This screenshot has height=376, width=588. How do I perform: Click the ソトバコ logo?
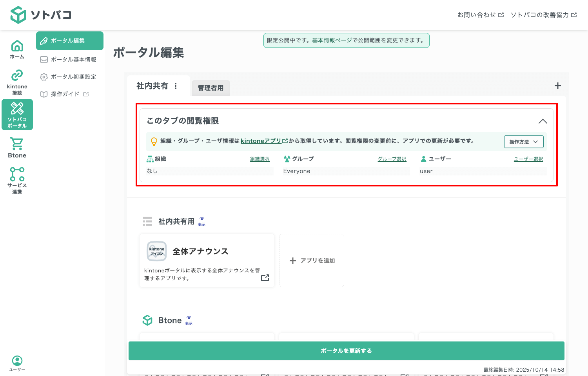pos(40,15)
